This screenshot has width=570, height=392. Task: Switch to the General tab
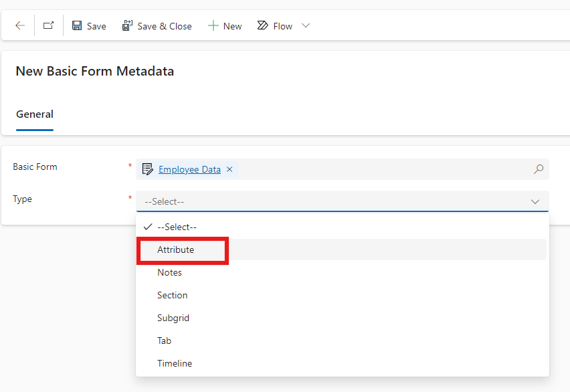[35, 114]
